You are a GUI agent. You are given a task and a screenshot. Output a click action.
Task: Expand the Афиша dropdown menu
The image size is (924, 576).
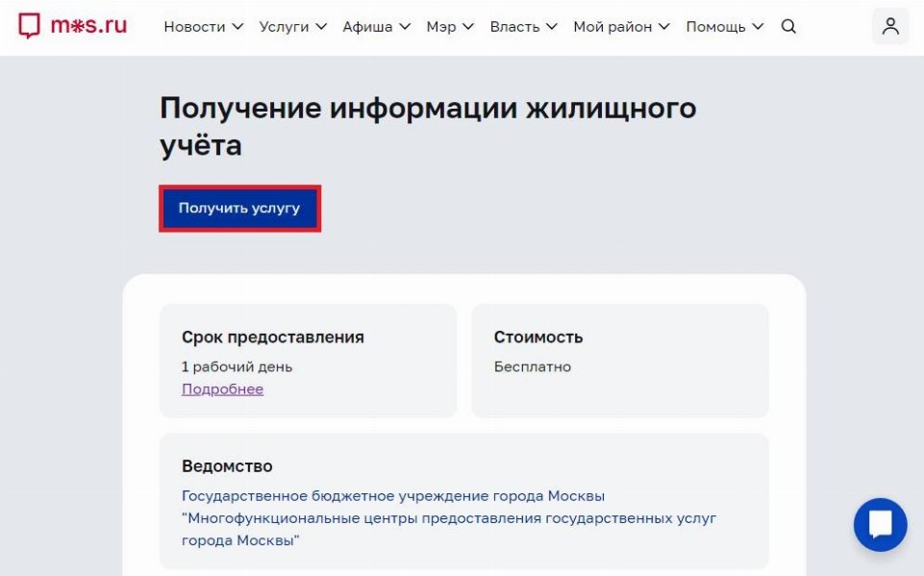click(x=376, y=27)
